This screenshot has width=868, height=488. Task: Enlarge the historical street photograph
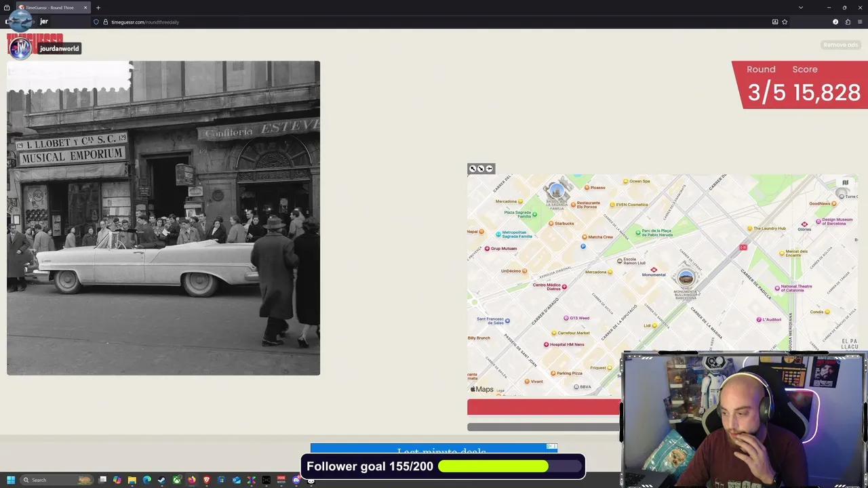(x=163, y=218)
